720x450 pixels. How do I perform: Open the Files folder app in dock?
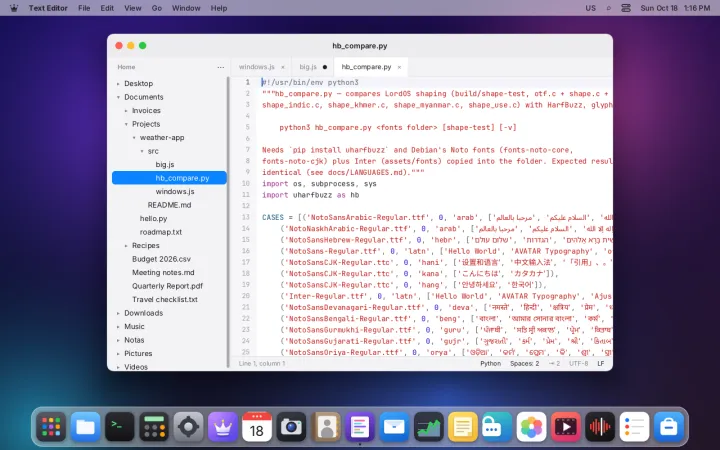85,427
